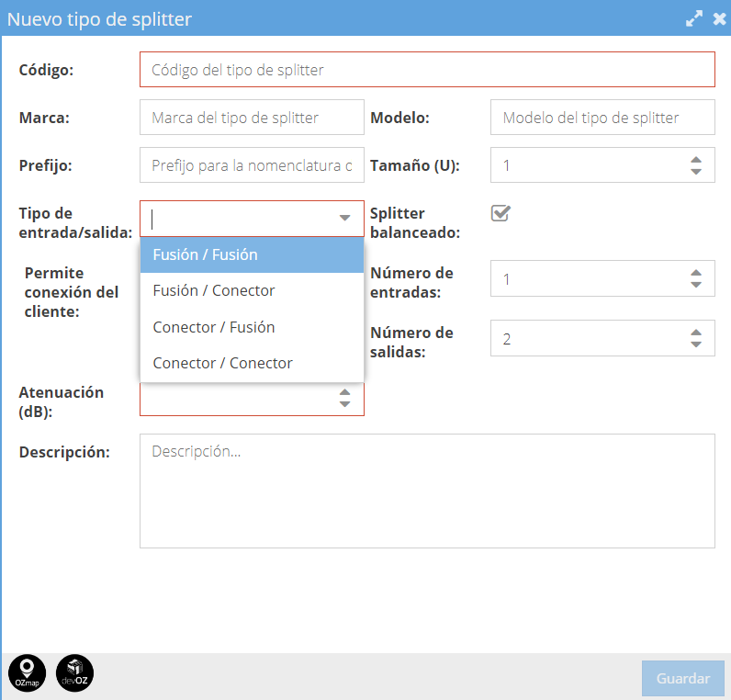The image size is (731, 700).
Task: Increase Número de entradas with up arrow
Action: click(696, 273)
